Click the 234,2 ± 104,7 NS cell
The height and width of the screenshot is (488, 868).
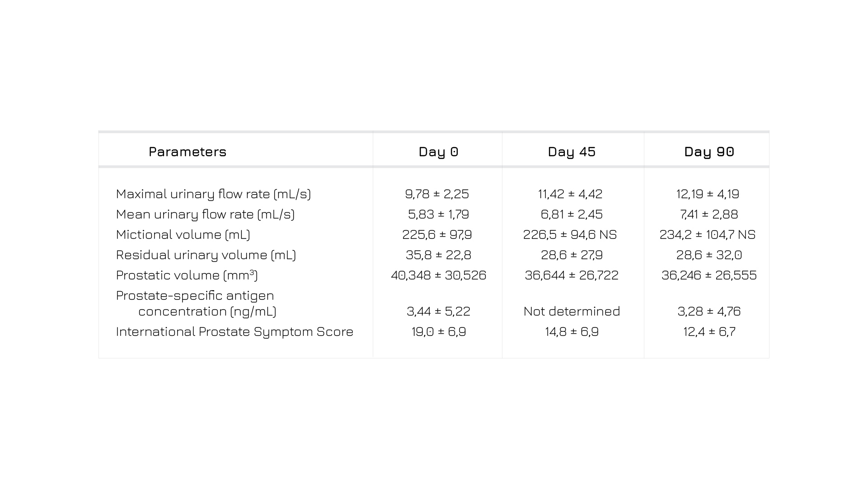click(707, 235)
